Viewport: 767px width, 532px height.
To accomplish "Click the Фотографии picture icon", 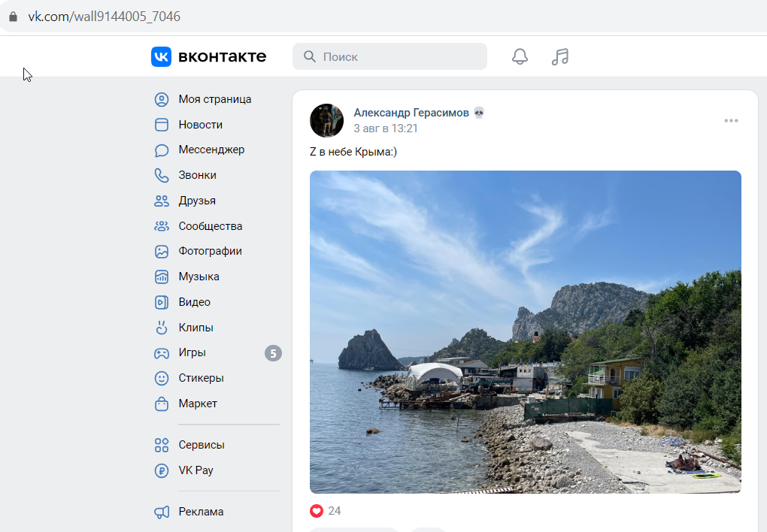I will click(162, 251).
